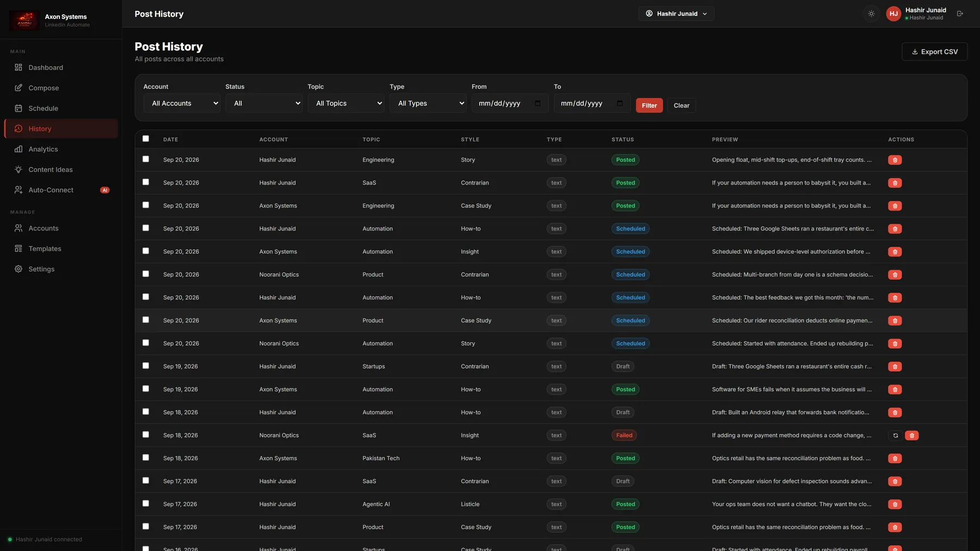Check the Failed Noorani Optics SaaS row checkbox
Image resolution: width=980 pixels, height=551 pixels.
coord(145,434)
